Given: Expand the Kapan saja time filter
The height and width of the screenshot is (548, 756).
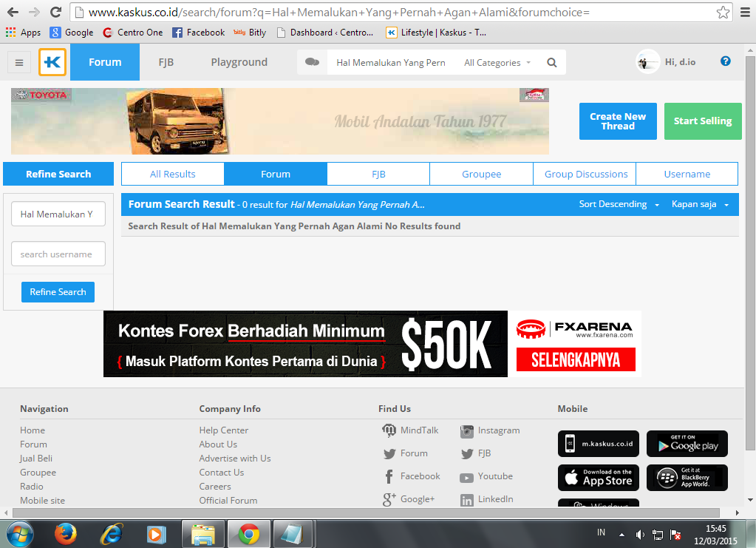Looking at the screenshot, I should 700,204.
